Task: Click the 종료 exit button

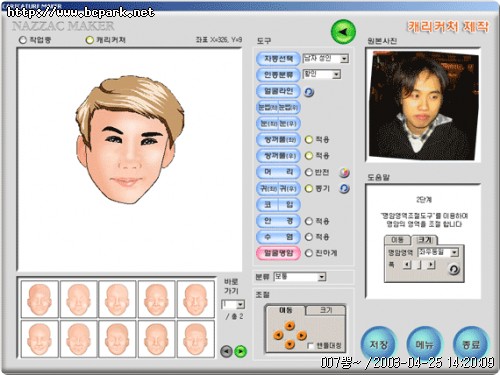Action: pos(471,344)
